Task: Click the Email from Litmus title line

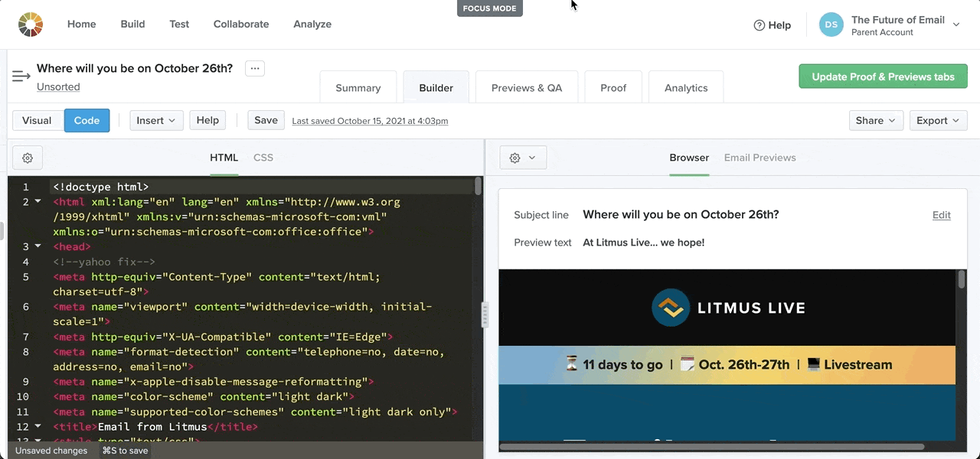Action: click(x=155, y=426)
